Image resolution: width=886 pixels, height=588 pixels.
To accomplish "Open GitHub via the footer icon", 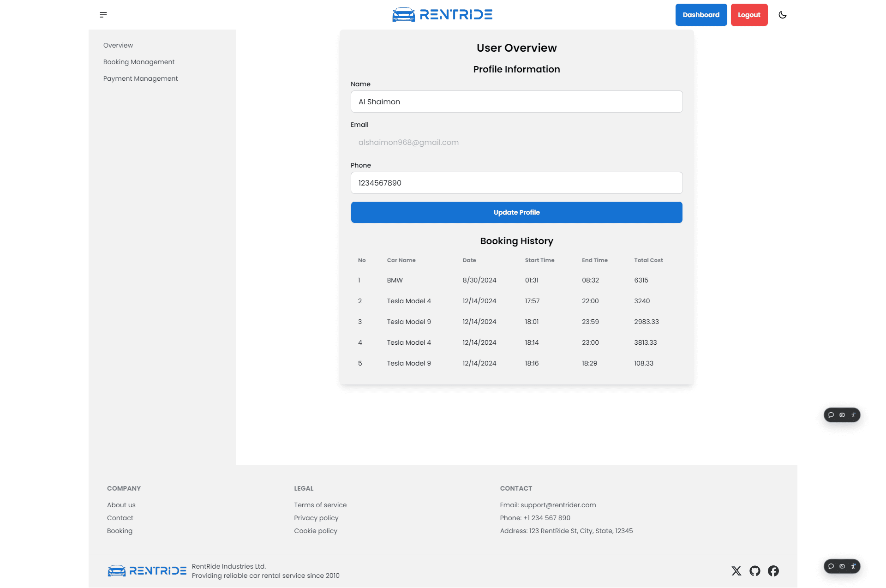I will [755, 571].
